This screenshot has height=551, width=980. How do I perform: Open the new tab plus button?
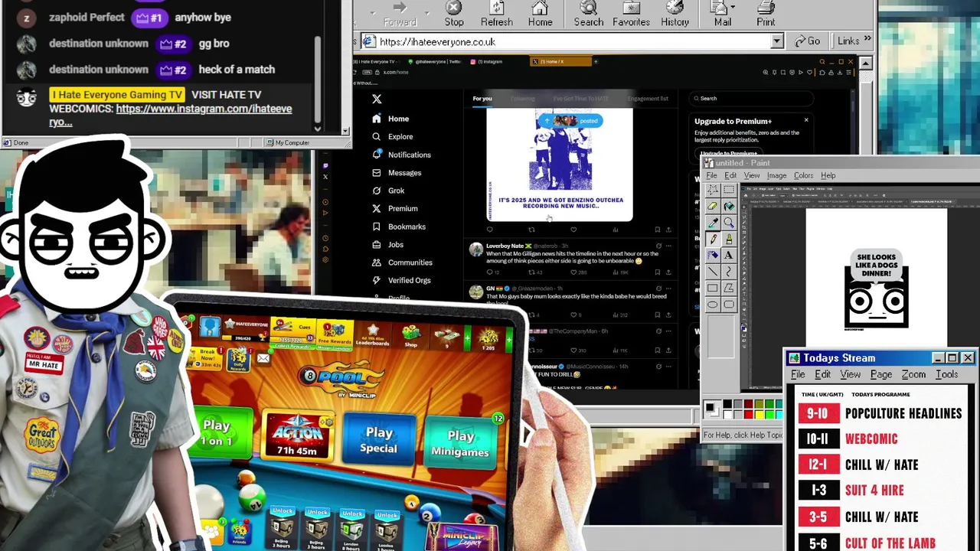click(x=596, y=61)
